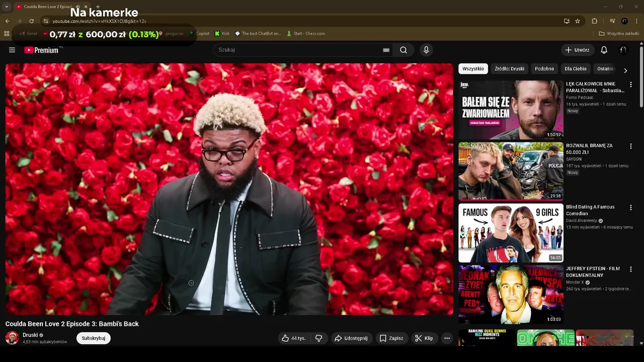Open options for LĘK CAŁKOWICIE MNIE video
644x362 pixels.
[630, 84]
